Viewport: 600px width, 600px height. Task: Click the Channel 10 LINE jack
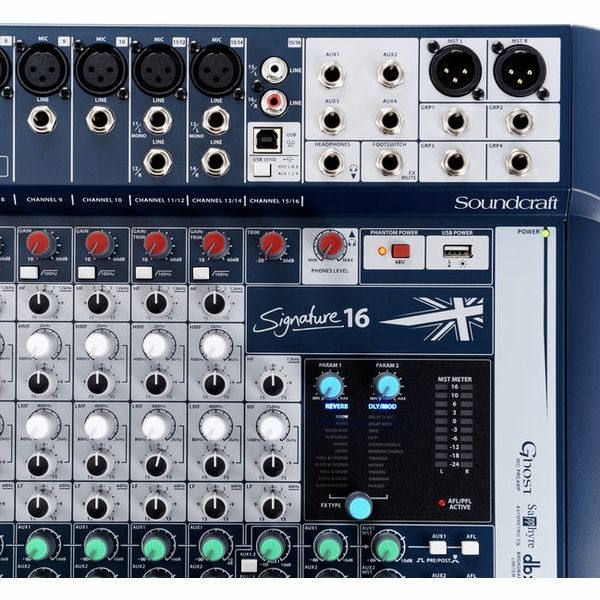tap(100, 119)
